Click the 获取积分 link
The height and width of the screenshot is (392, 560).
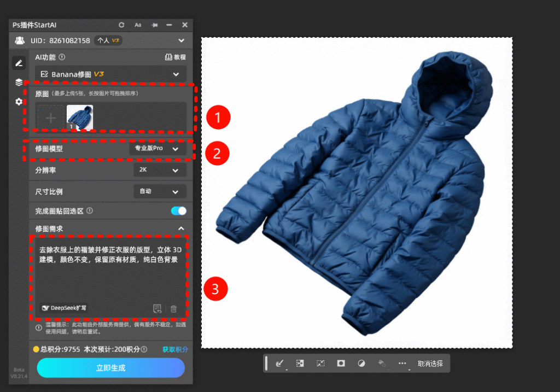(175, 349)
